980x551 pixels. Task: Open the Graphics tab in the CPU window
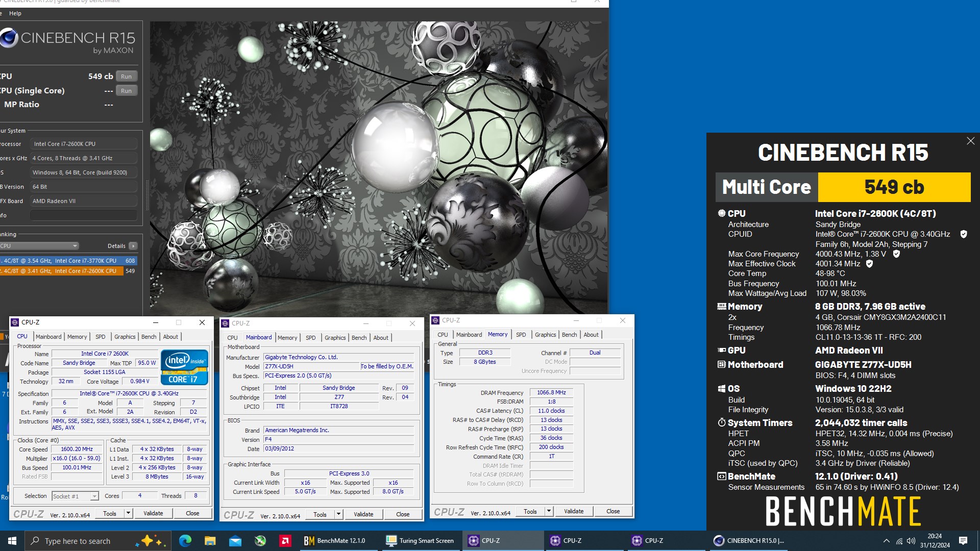125,337
